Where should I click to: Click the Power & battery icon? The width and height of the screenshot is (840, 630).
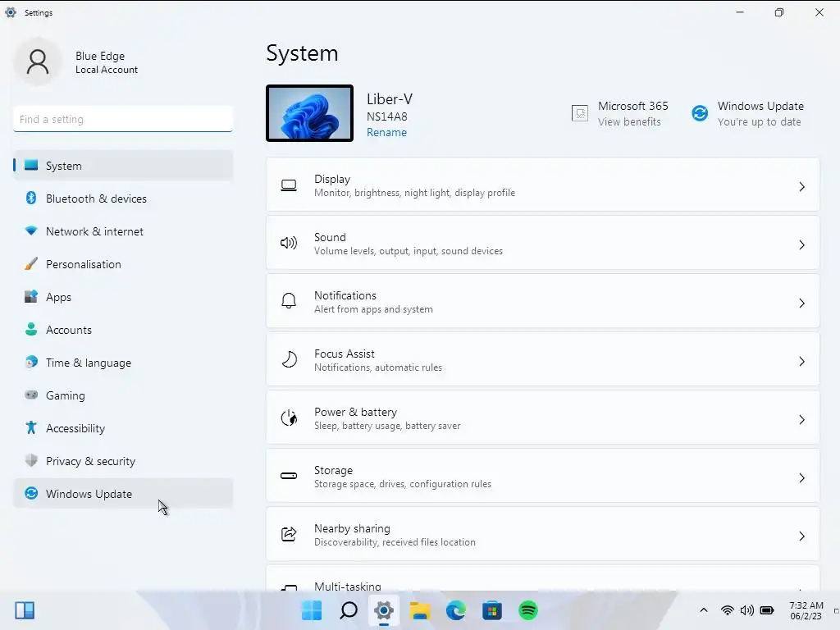coord(289,418)
